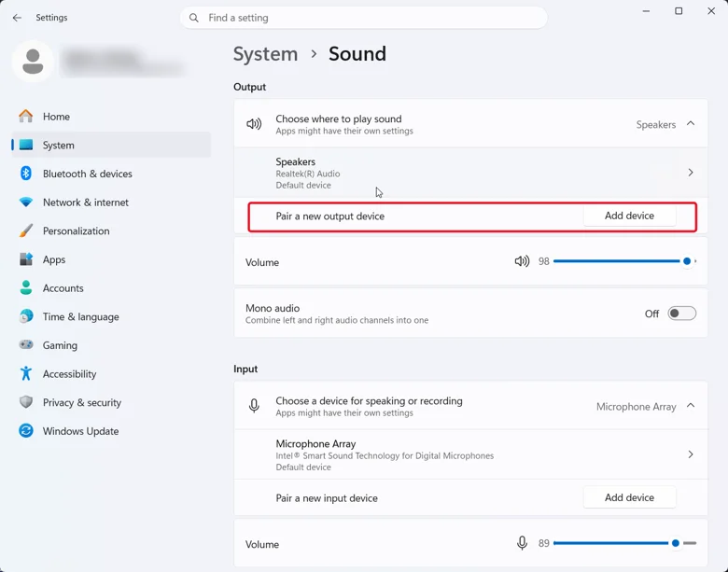
Task: Mute input via volume microphone icon
Action: [523, 543]
